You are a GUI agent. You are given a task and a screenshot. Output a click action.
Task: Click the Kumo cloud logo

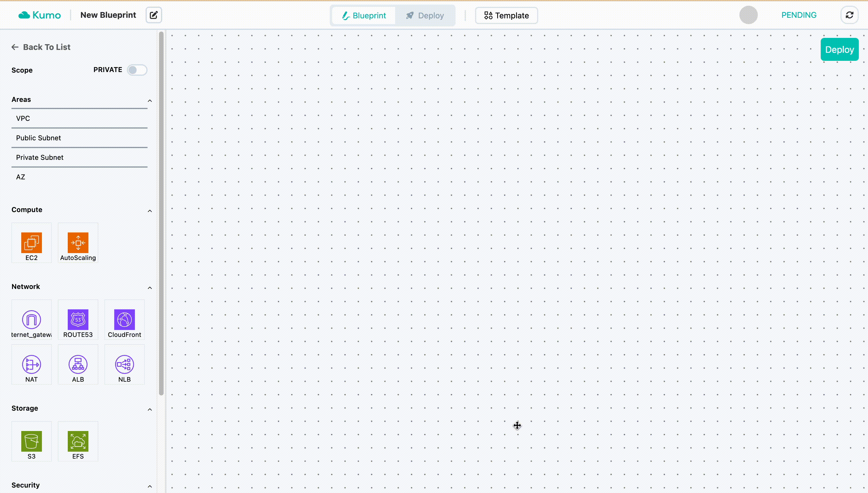[x=39, y=15]
